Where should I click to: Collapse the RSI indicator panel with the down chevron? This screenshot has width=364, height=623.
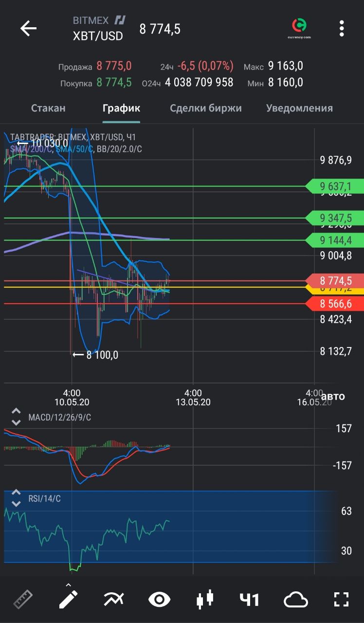(16, 503)
